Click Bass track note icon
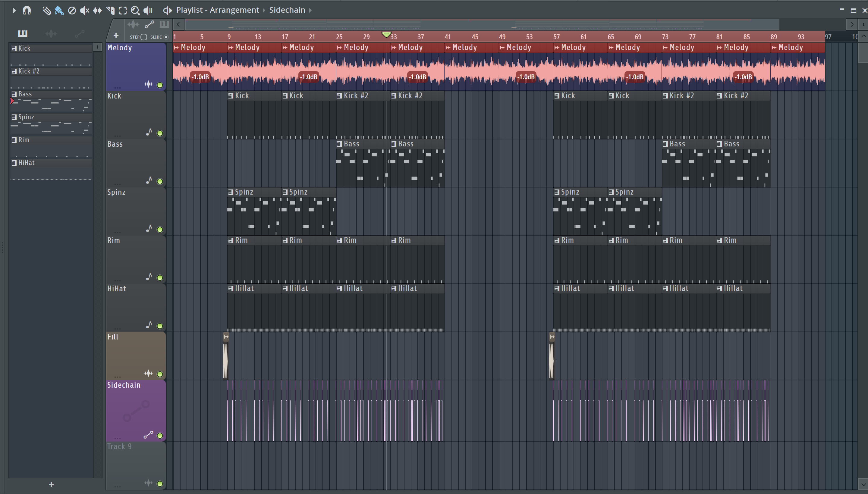The image size is (868, 494). [149, 180]
